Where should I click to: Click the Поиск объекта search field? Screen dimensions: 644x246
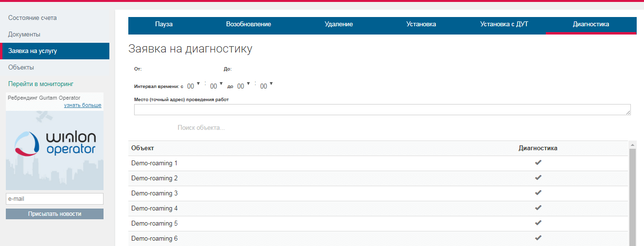201,128
